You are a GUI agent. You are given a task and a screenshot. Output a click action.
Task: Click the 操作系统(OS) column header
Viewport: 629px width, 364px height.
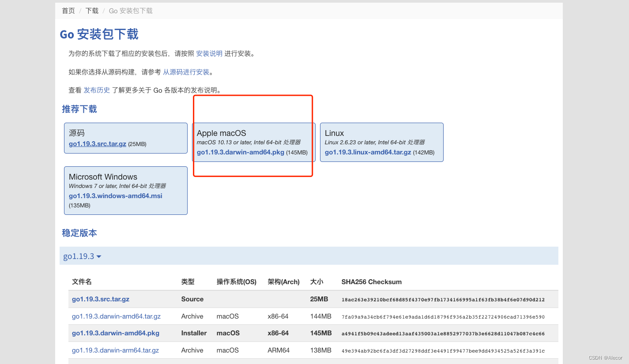pyautogui.click(x=237, y=281)
